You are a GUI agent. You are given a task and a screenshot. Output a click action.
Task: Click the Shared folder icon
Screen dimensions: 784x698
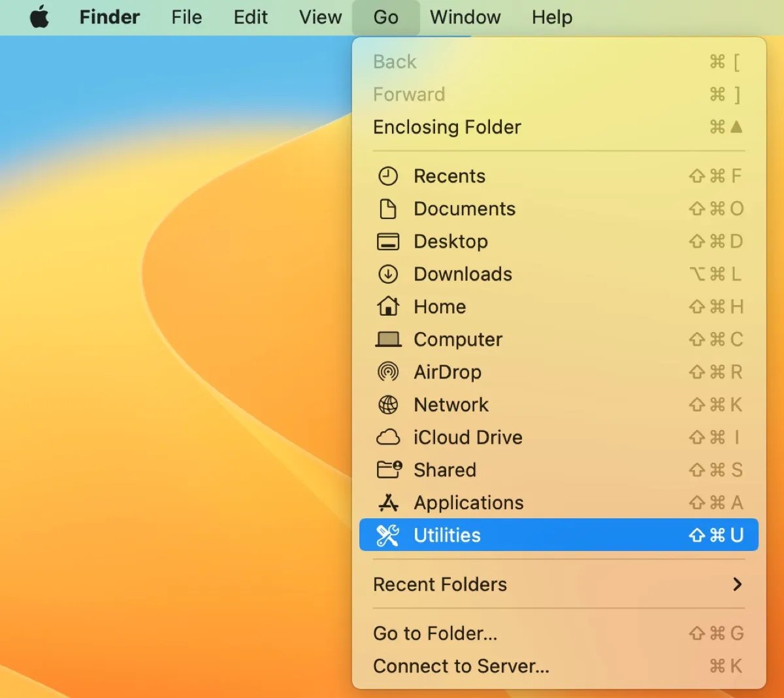pyautogui.click(x=388, y=470)
